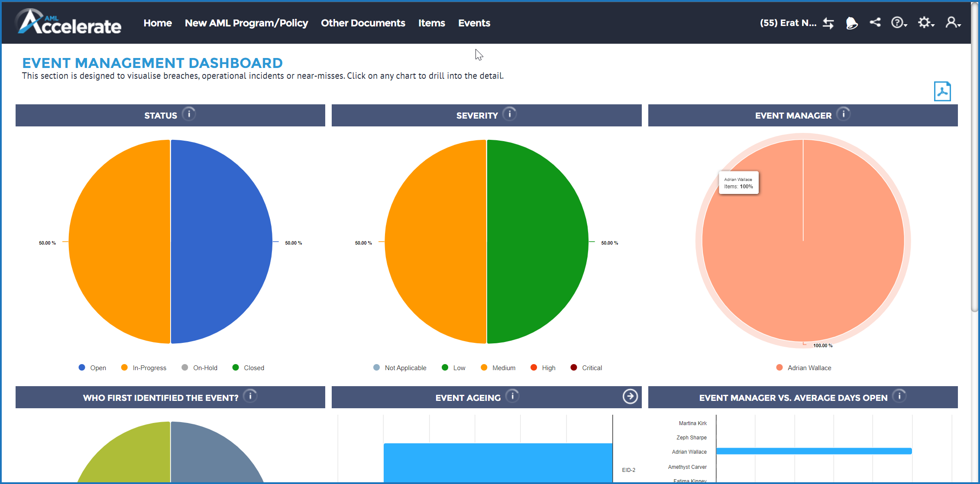Click the share icon in header

coord(875,23)
